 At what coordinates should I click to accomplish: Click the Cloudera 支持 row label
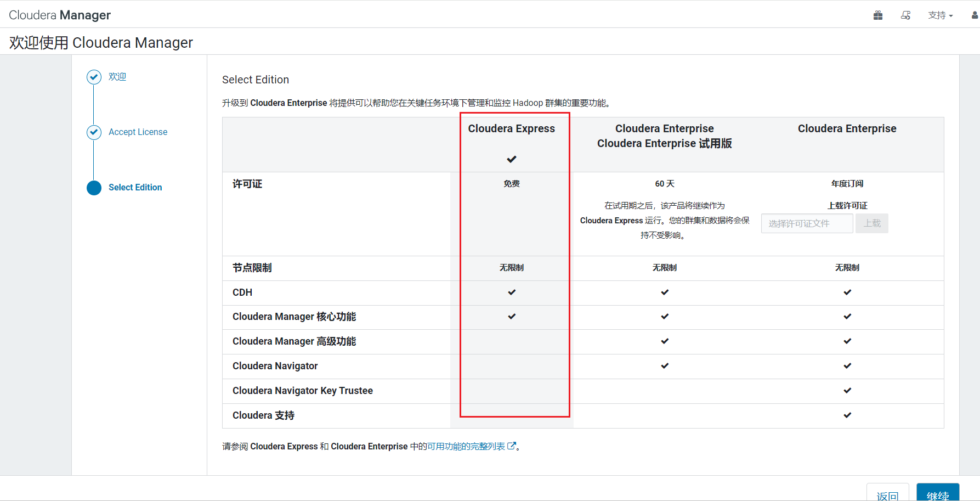pos(264,415)
